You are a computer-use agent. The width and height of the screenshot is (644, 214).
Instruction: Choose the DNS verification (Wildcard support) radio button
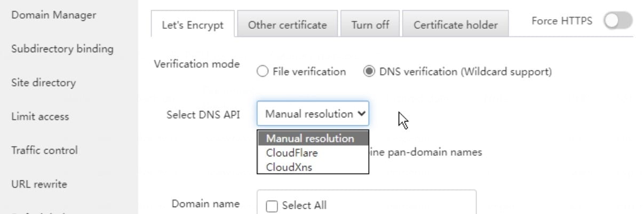pos(369,72)
